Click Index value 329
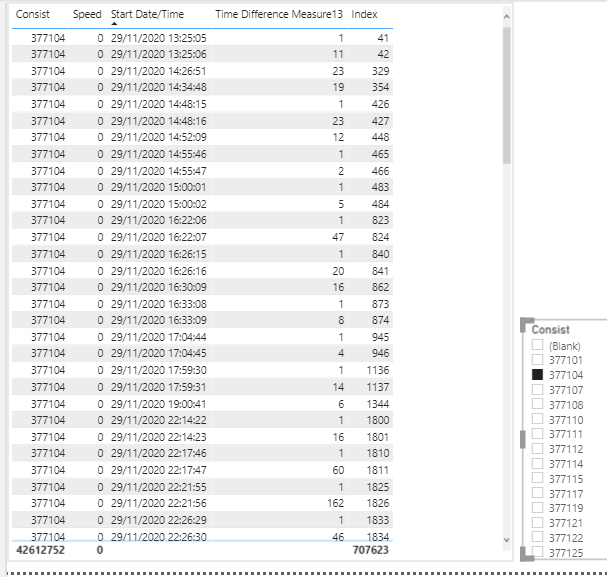Screen dimensions: 607x577 381,71
